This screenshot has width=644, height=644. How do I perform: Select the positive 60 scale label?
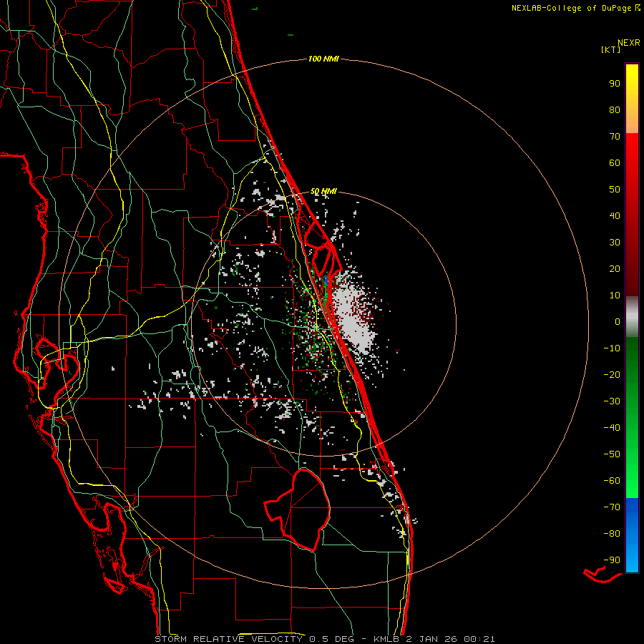pos(615,163)
